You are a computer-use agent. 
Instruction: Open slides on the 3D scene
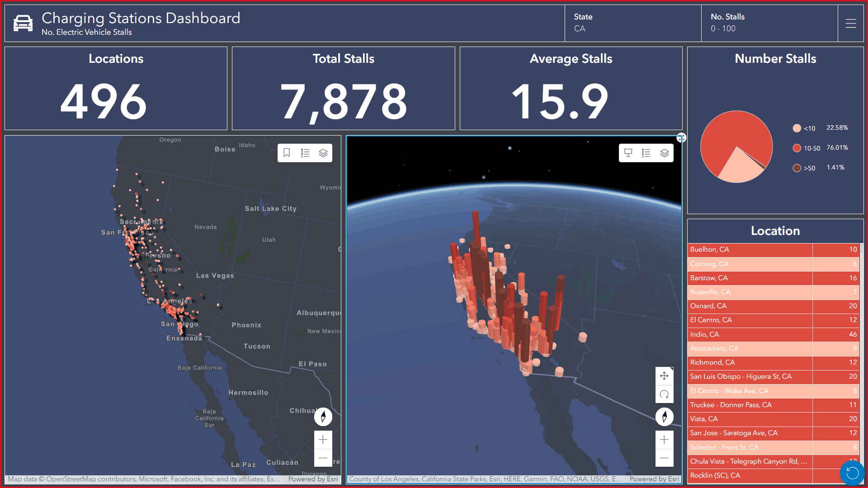pyautogui.click(x=628, y=153)
